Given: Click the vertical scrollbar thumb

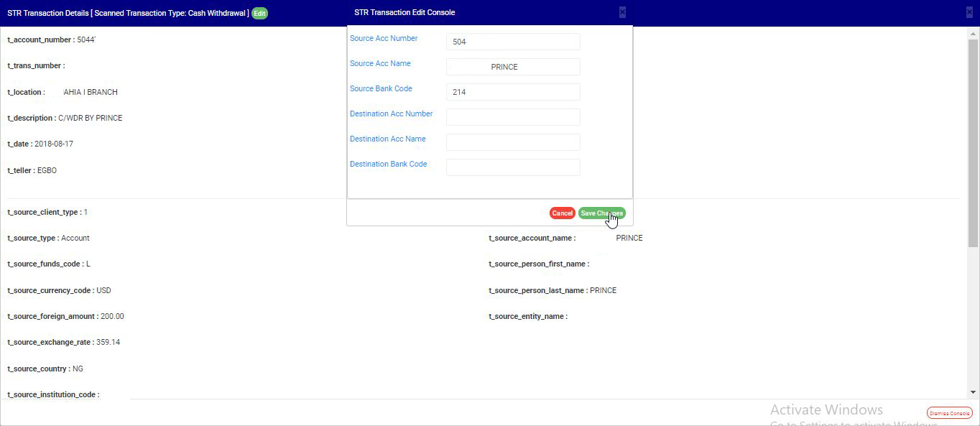Looking at the screenshot, I should click(974, 144).
